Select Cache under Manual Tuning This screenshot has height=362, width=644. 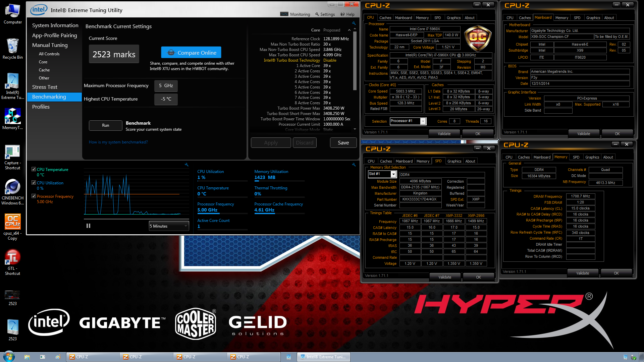point(44,70)
